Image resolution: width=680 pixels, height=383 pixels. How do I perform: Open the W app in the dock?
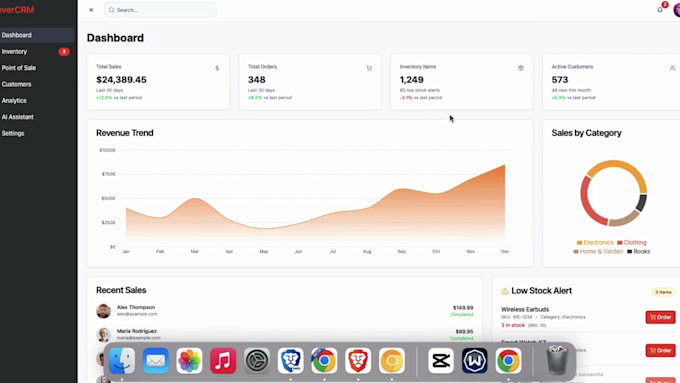pos(475,360)
